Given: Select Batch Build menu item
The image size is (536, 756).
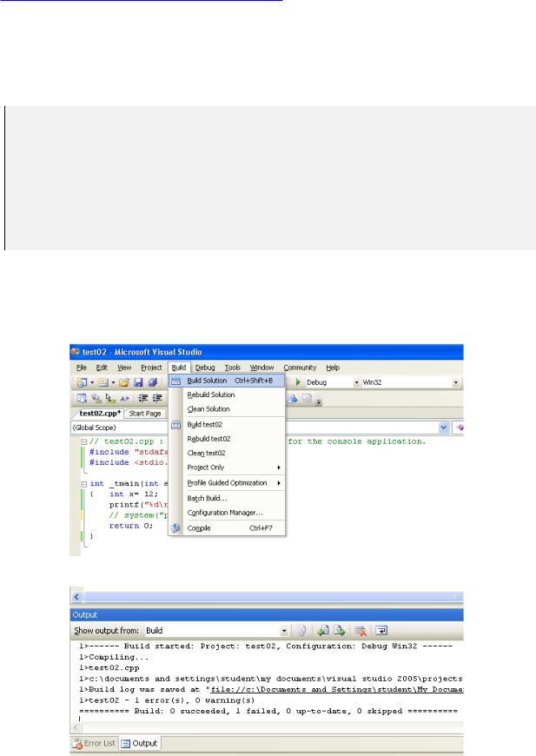Looking at the screenshot, I should point(227,498).
